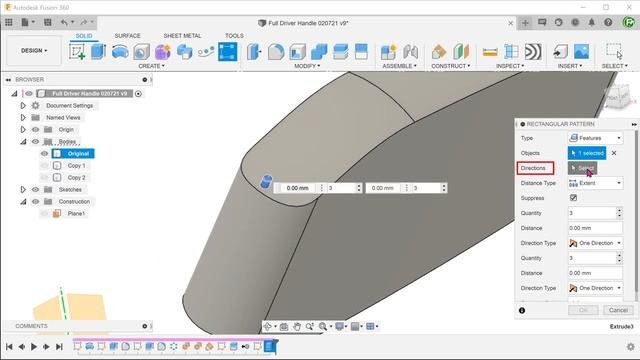Screen dimensions: 640x360
Task: Toggle visibility of Plane1
Action: (x=44, y=213)
